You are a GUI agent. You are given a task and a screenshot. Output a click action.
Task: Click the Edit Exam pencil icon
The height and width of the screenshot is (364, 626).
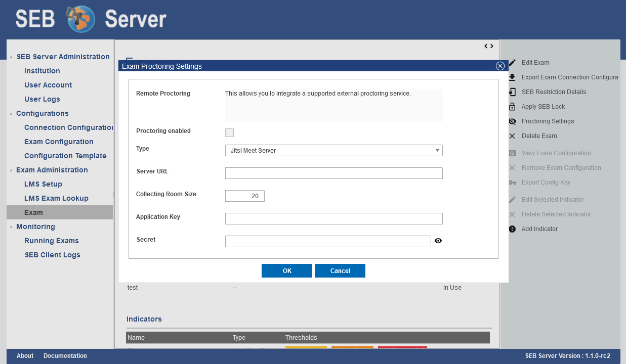point(512,63)
